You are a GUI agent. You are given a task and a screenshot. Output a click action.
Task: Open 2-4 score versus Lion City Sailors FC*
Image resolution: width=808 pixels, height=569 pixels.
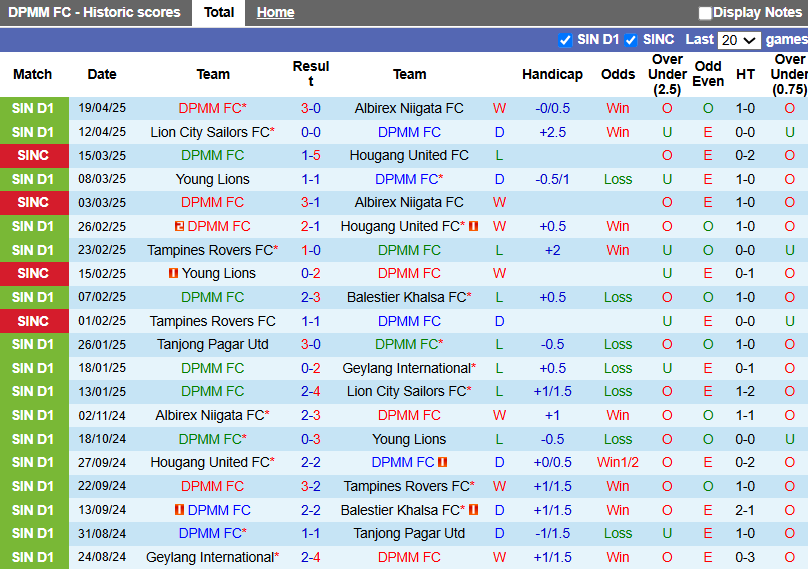[x=311, y=391]
